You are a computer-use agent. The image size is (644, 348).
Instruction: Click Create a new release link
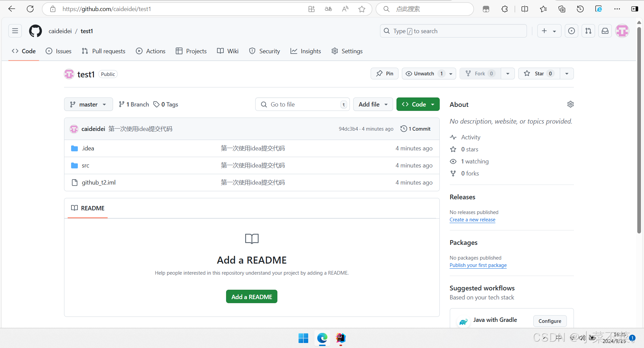[x=472, y=220]
